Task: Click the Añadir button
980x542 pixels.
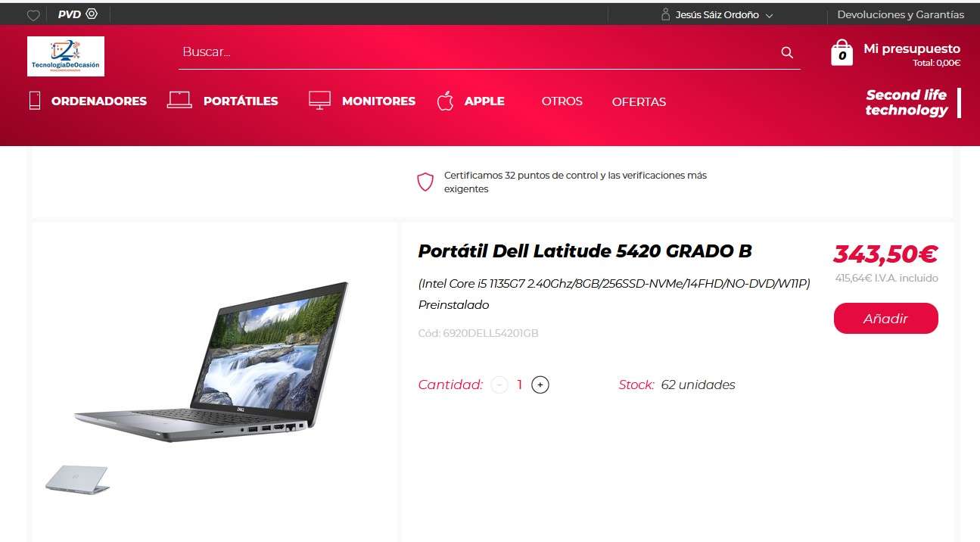Action: click(x=885, y=319)
